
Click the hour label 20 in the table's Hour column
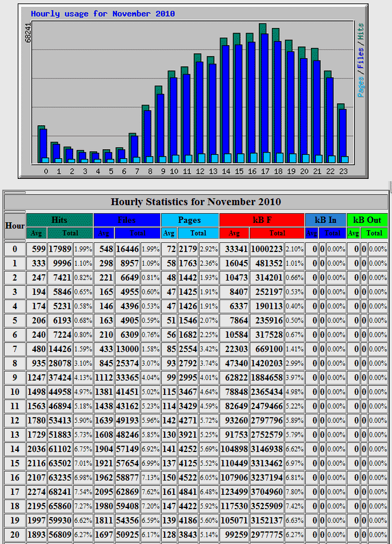click(x=15, y=535)
